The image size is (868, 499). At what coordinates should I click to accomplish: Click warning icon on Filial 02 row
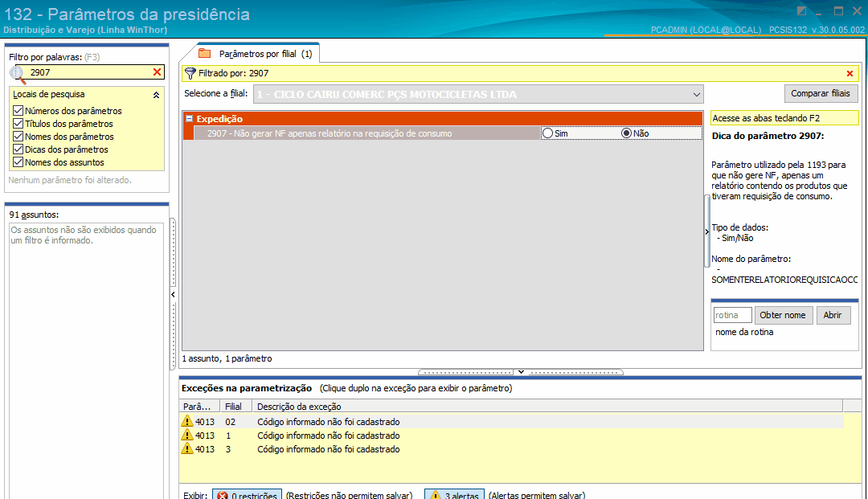(187, 421)
